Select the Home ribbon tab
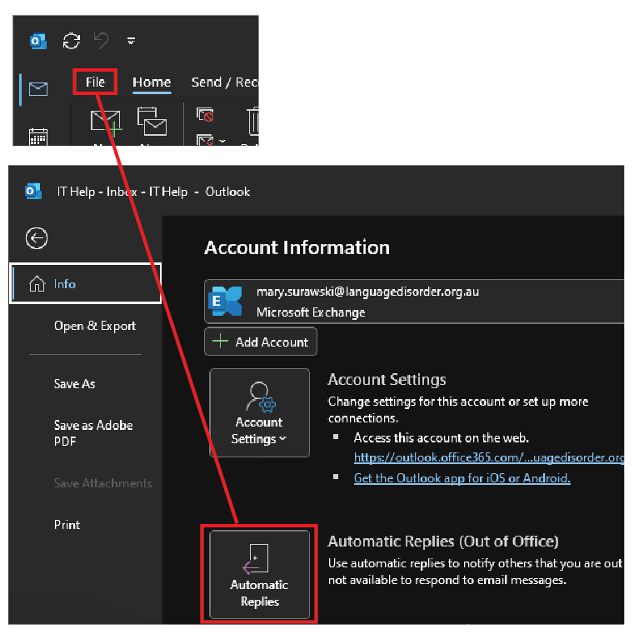 pyautogui.click(x=152, y=82)
